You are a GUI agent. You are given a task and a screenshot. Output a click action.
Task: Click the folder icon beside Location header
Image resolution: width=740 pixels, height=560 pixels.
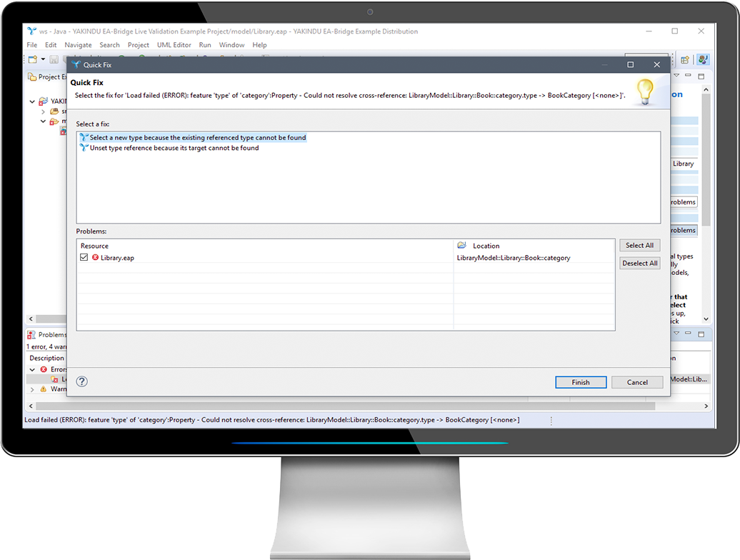462,245
